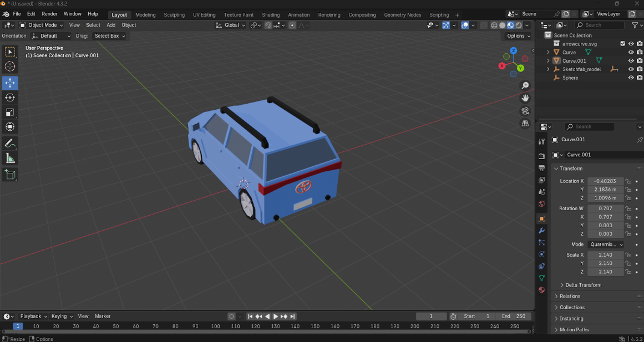Click the zoom viewport magnifier icon
Image resolution: width=644 pixels, height=342 pixels.
[x=525, y=85]
